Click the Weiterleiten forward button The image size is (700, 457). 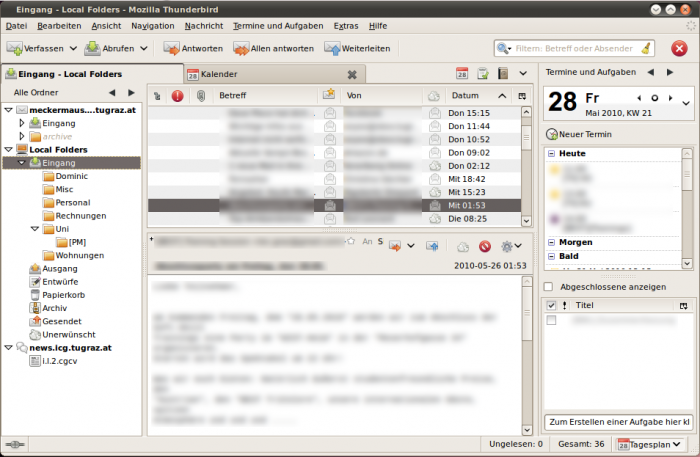(x=357, y=48)
